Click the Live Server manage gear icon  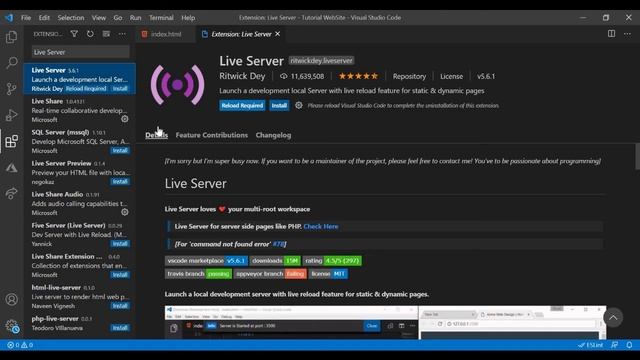pos(299,105)
